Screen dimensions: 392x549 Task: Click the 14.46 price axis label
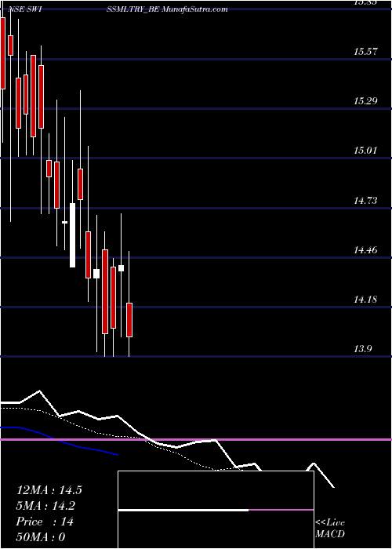point(365,250)
